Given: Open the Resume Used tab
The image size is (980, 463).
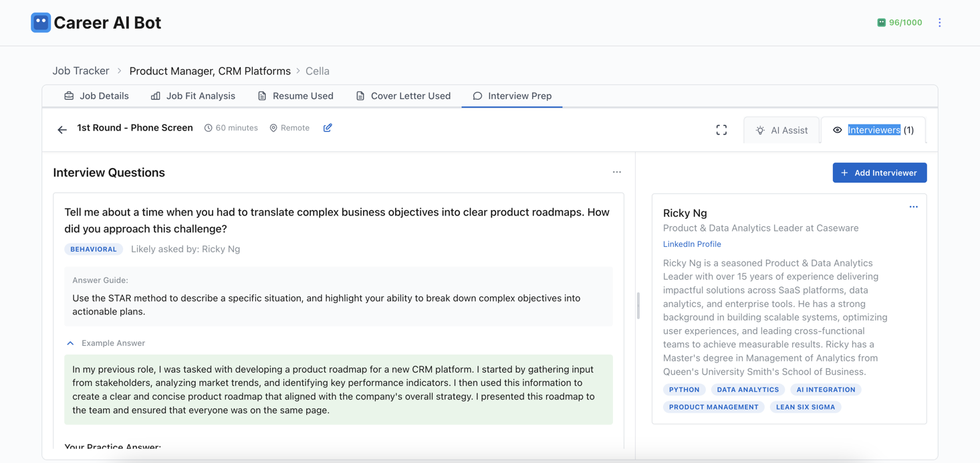Looking at the screenshot, I should coord(295,96).
